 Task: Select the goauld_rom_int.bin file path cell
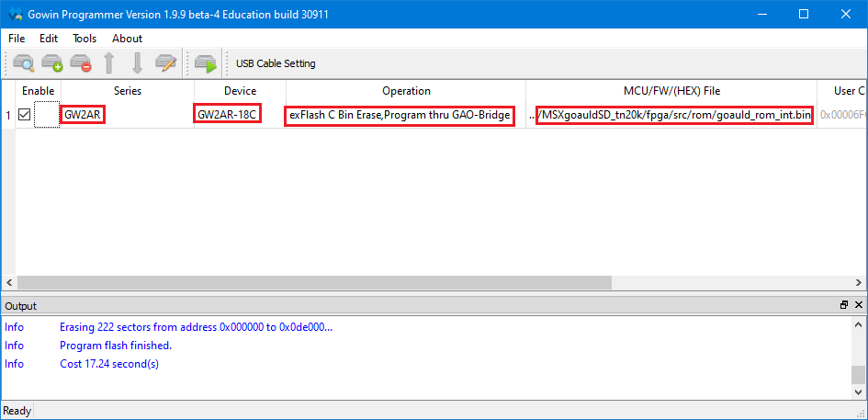[x=671, y=115]
